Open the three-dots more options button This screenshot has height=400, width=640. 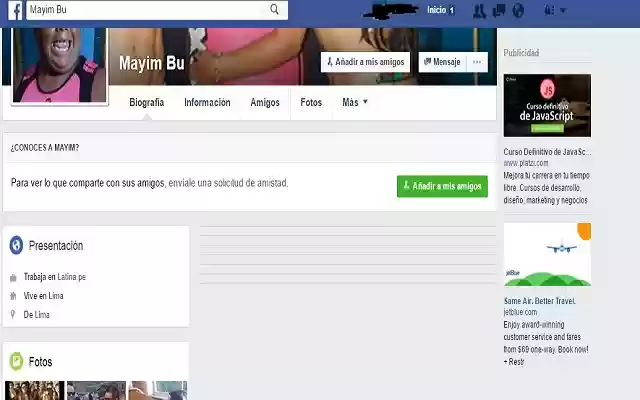pyautogui.click(x=477, y=62)
